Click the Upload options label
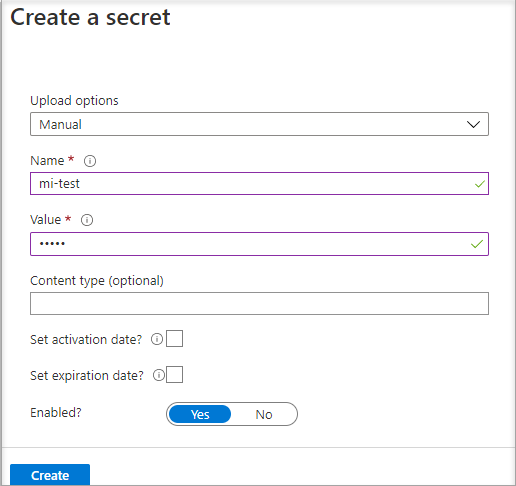The width and height of the screenshot is (516, 486). pos(74,101)
